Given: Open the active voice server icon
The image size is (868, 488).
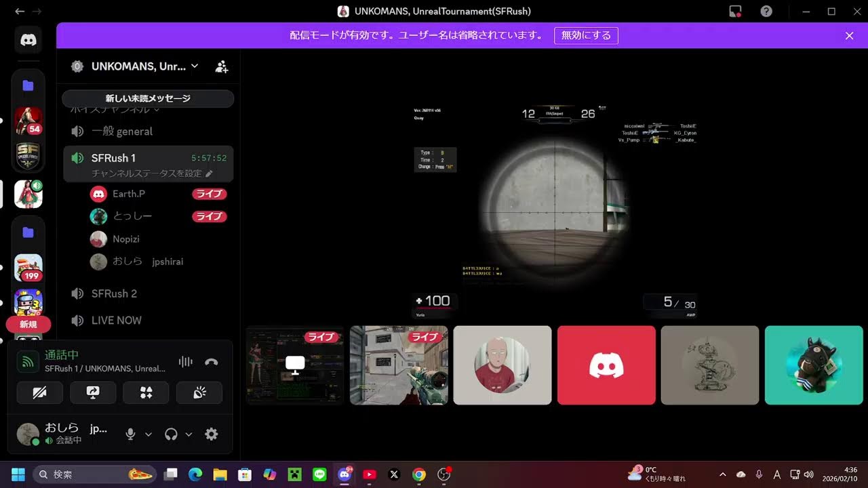Looking at the screenshot, I should coord(28,194).
